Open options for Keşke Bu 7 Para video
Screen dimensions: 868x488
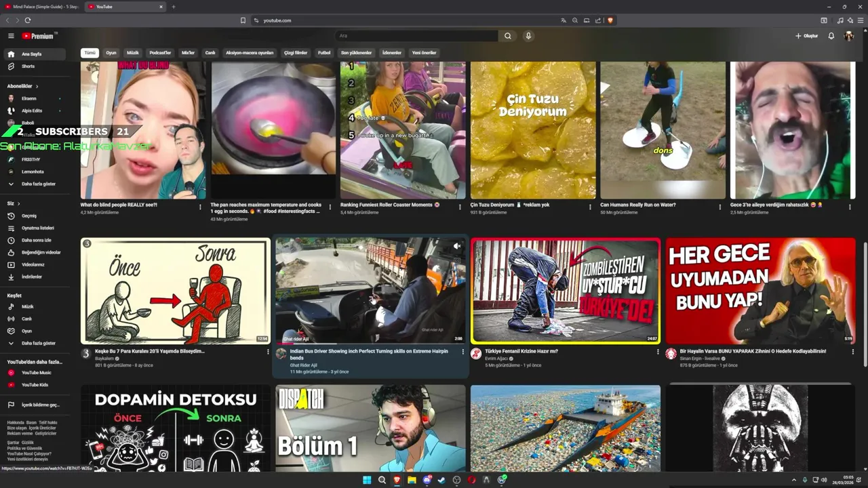(268, 352)
